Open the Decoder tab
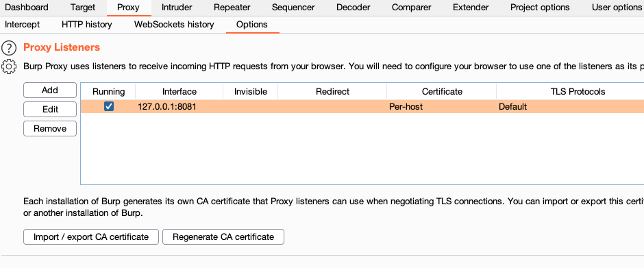The image size is (644, 268). [x=354, y=8]
